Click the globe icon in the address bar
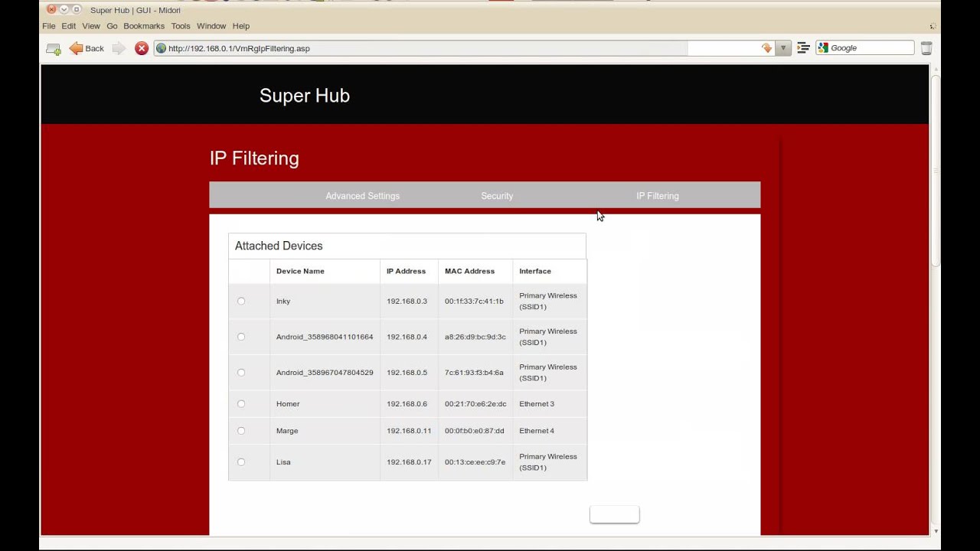The width and height of the screenshot is (980, 551). (161, 48)
